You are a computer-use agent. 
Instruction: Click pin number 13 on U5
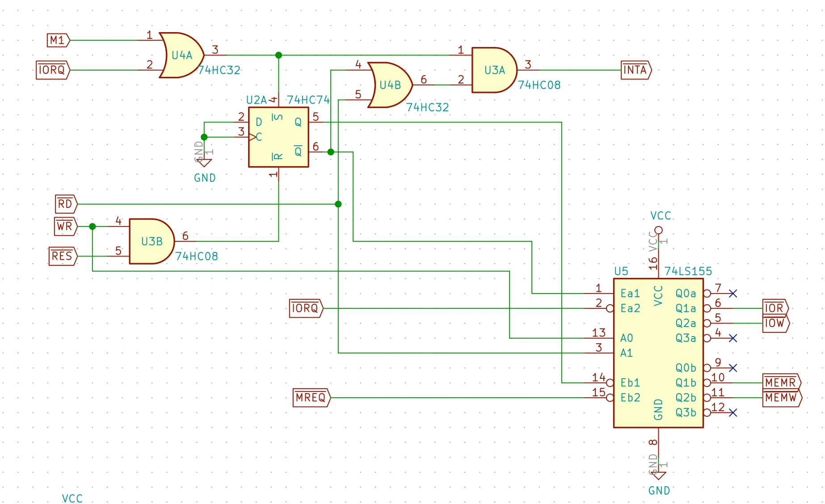pos(599,333)
